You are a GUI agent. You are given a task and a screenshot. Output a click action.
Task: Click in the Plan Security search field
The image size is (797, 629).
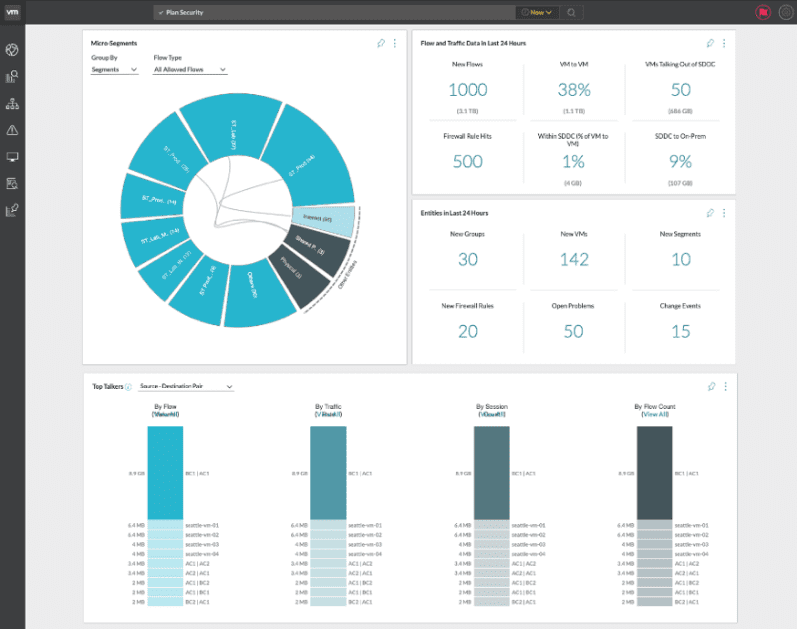[x=335, y=12]
